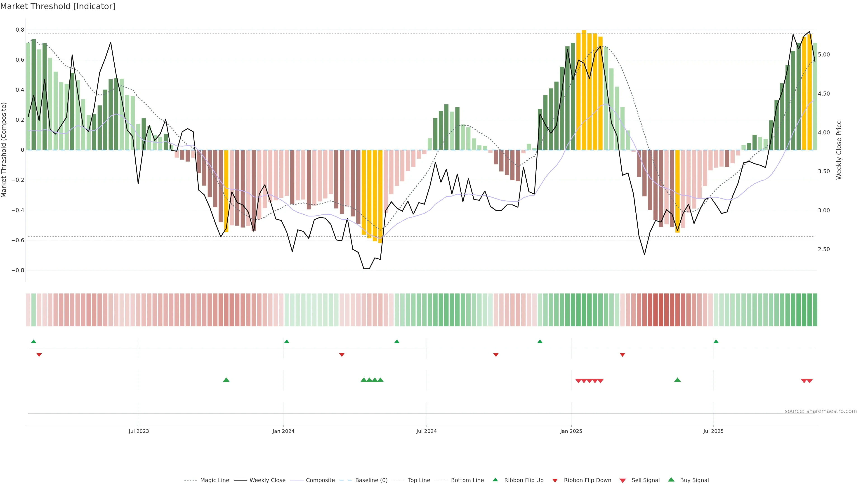
Task: Hide the Top Line trace via legend
Action: coord(419,480)
